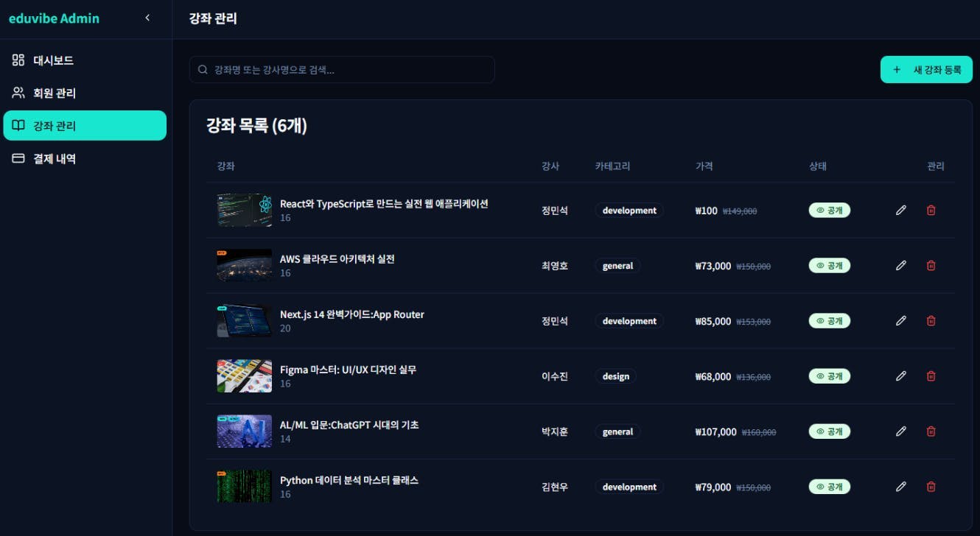The width and height of the screenshot is (980, 536).
Task: Open the React와 TypeScript course thumbnail
Action: tap(245, 211)
